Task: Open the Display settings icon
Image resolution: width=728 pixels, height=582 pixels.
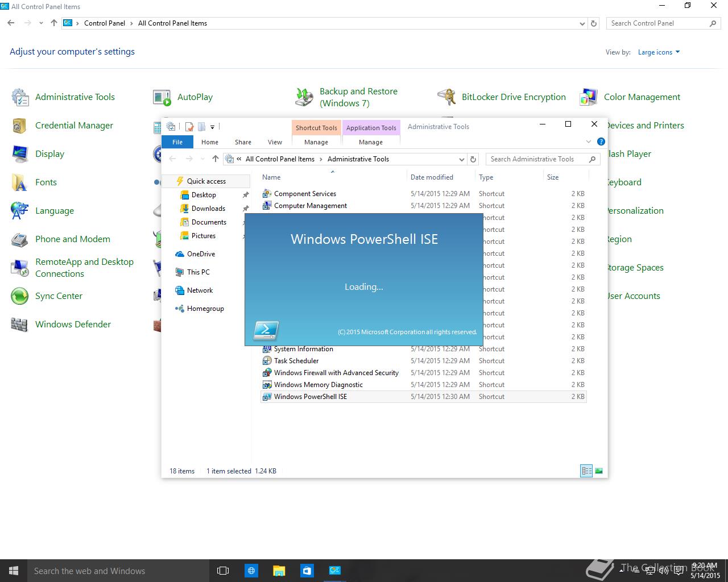Action: point(20,154)
